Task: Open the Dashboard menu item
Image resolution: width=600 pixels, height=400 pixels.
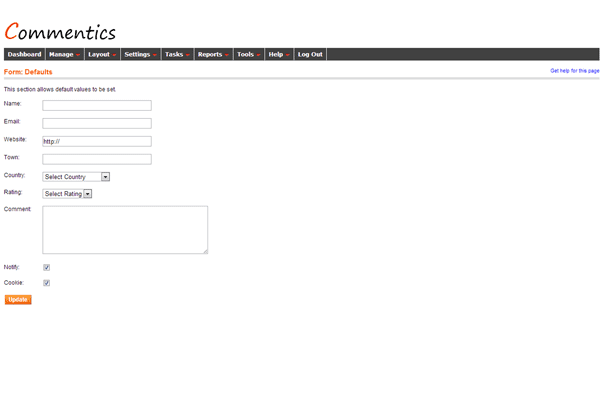Action: point(25,54)
